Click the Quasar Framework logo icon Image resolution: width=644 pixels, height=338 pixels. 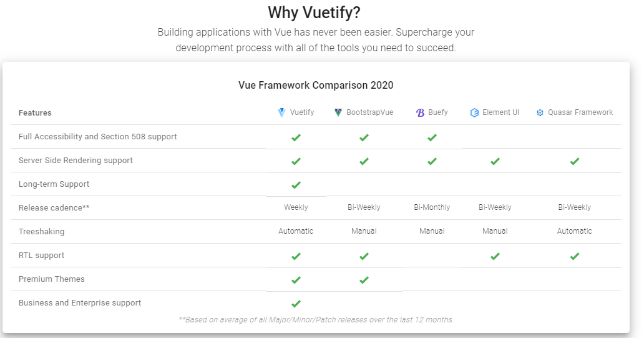click(540, 113)
